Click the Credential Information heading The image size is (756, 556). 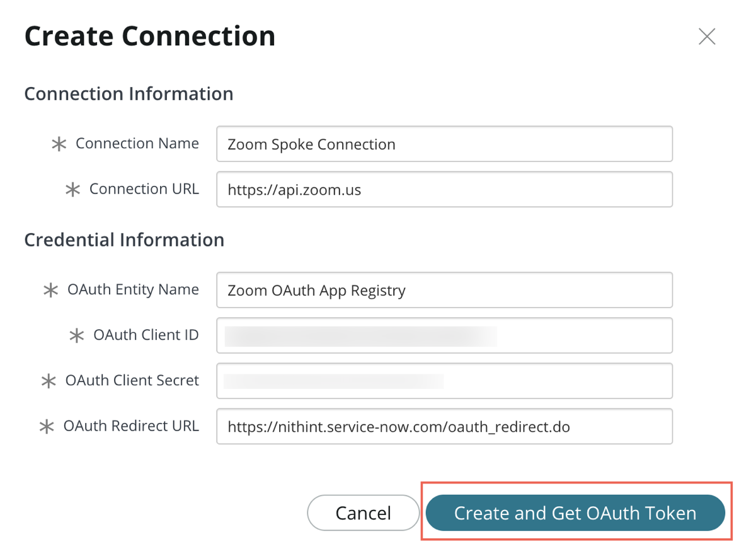pyautogui.click(x=124, y=240)
